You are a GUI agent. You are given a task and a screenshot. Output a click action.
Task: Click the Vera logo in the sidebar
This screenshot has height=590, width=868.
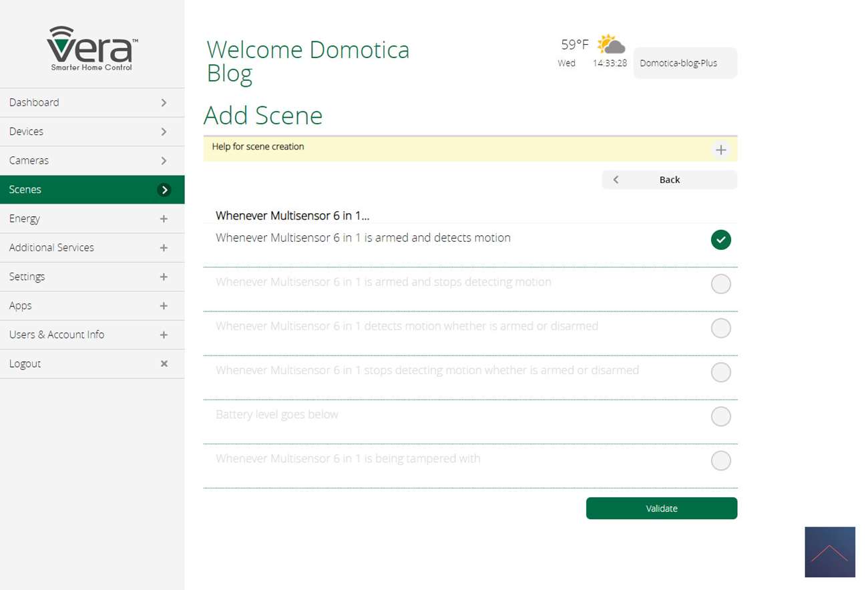pos(92,48)
